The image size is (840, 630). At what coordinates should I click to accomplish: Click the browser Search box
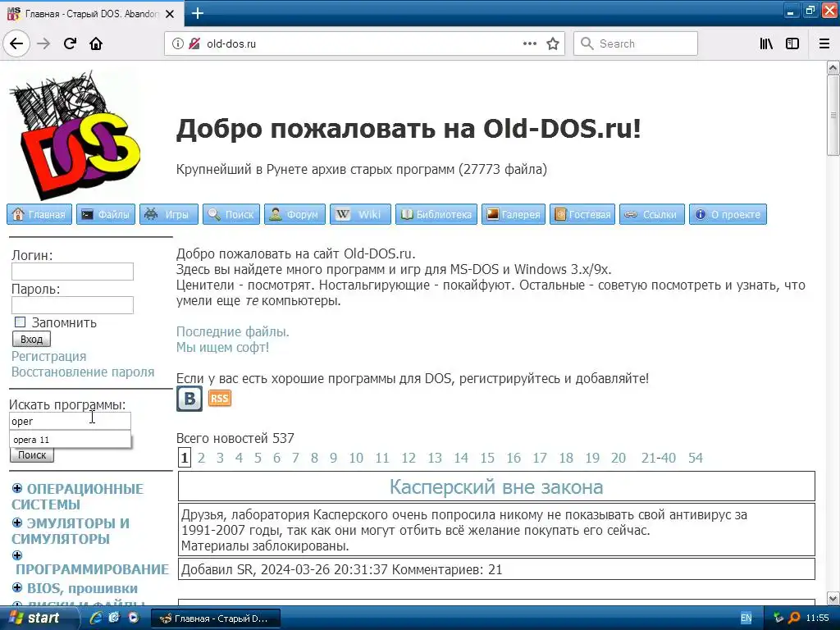(636, 43)
